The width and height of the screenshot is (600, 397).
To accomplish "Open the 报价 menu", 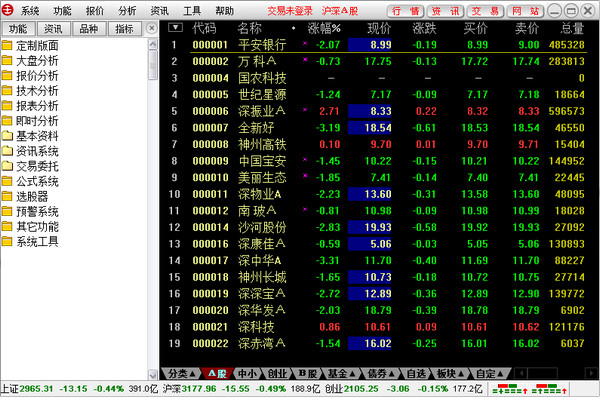I will (95, 11).
